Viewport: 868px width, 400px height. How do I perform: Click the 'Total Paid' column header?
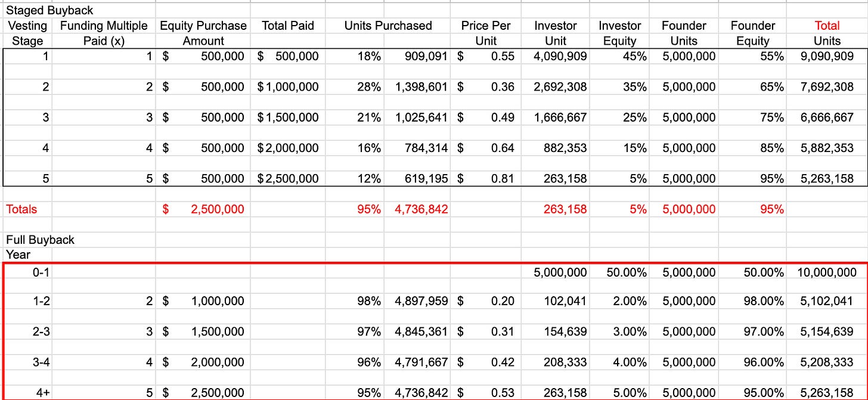click(x=288, y=26)
